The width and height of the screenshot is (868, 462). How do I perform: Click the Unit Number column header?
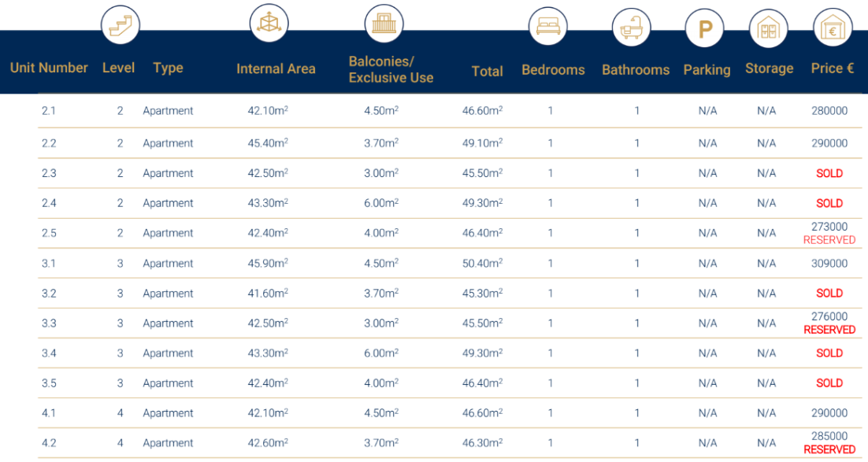point(49,68)
